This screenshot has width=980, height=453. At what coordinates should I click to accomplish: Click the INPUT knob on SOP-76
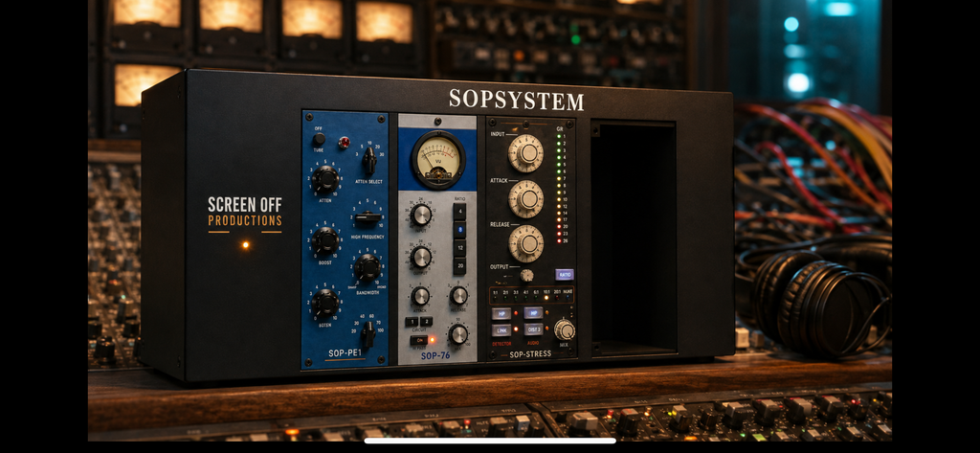pyautogui.click(x=421, y=215)
